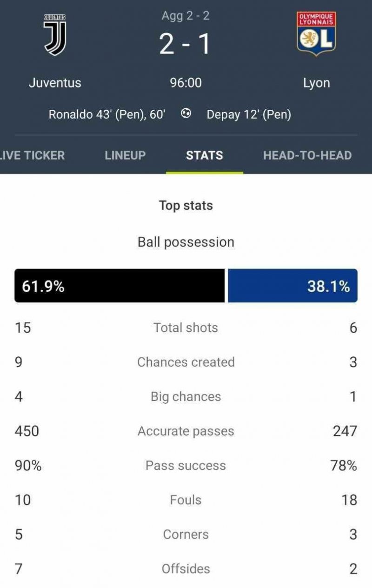Tap the Juventus club crest
Image resolution: width=372 pixels, height=588 pixels.
pos(55,35)
